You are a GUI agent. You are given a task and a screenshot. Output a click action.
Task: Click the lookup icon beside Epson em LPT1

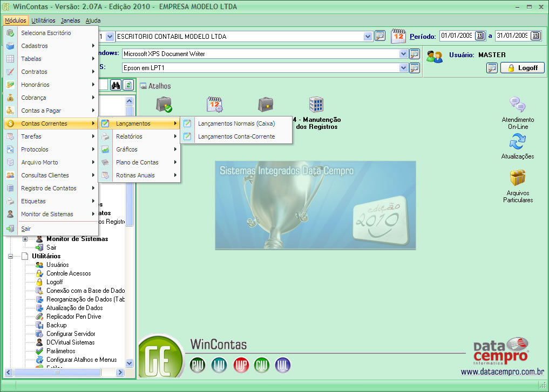[x=415, y=68]
